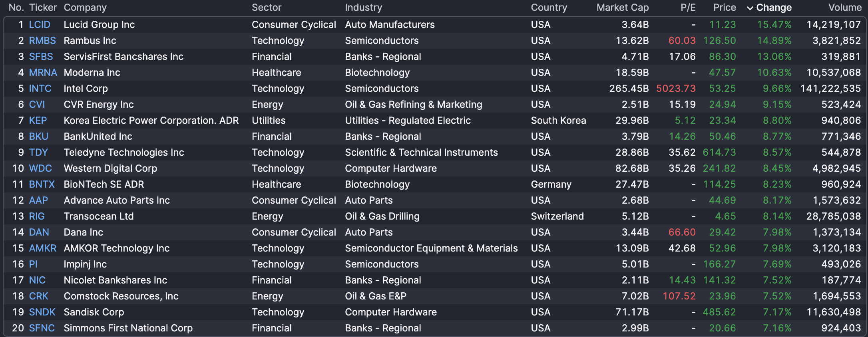Click the Price column header
Viewport: 868px width, 337px height.
(x=724, y=8)
